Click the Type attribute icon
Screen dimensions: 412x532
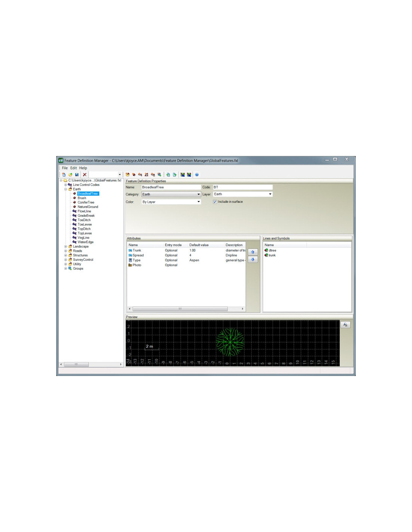130,260
